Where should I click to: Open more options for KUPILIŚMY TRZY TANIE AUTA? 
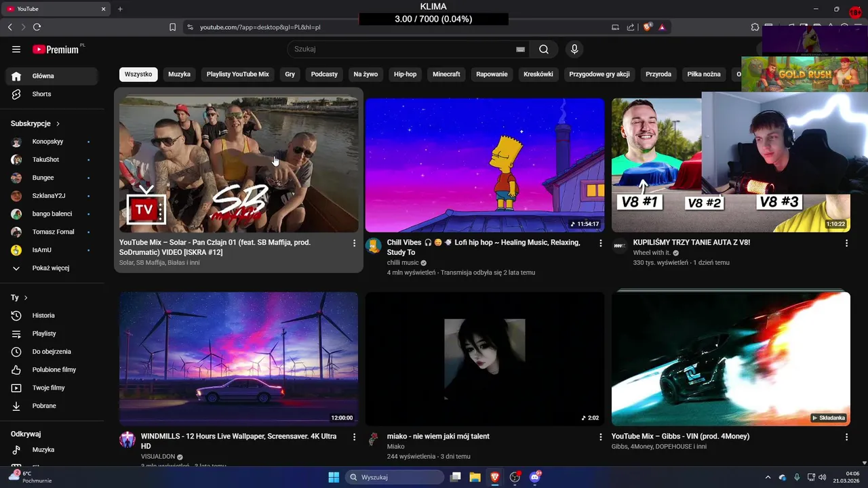(846, 243)
